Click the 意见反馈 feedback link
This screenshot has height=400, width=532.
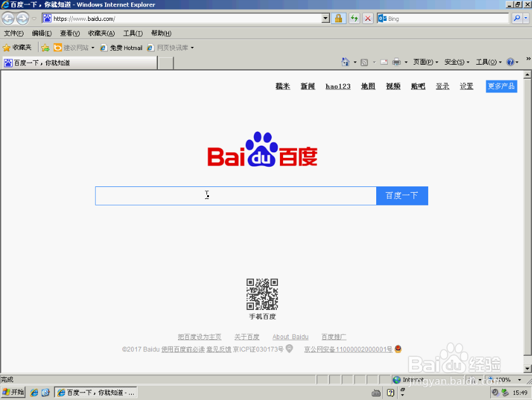click(219, 349)
